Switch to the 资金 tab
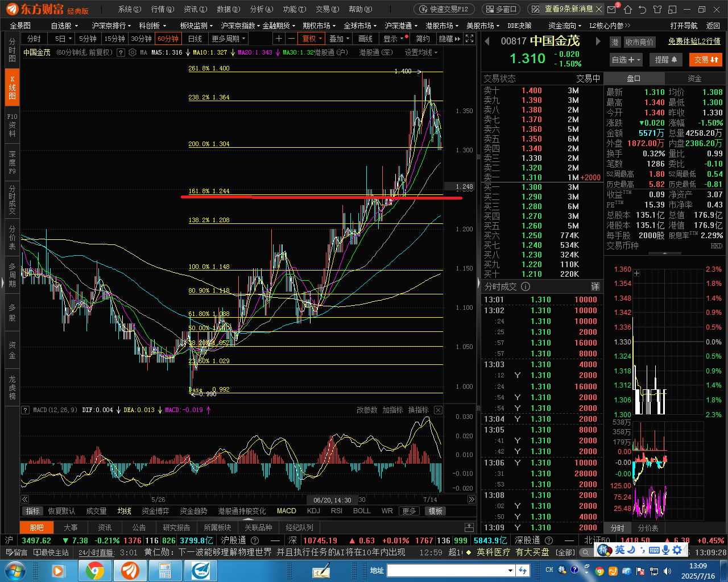The height and width of the screenshot is (582, 728). pos(694,78)
